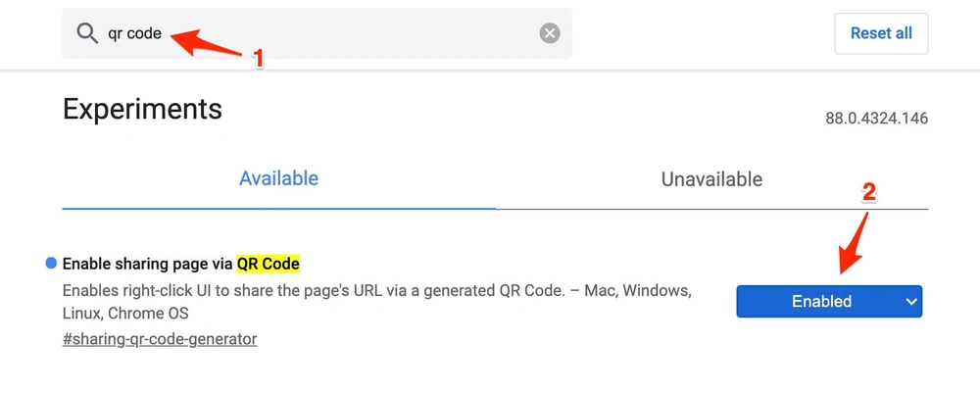Click the magnifier search icon
Screen dimensions: 980x393
(x=88, y=34)
